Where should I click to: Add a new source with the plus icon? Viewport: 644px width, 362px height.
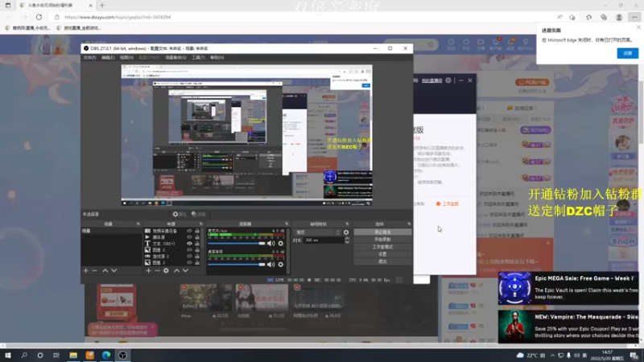coord(148,271)
